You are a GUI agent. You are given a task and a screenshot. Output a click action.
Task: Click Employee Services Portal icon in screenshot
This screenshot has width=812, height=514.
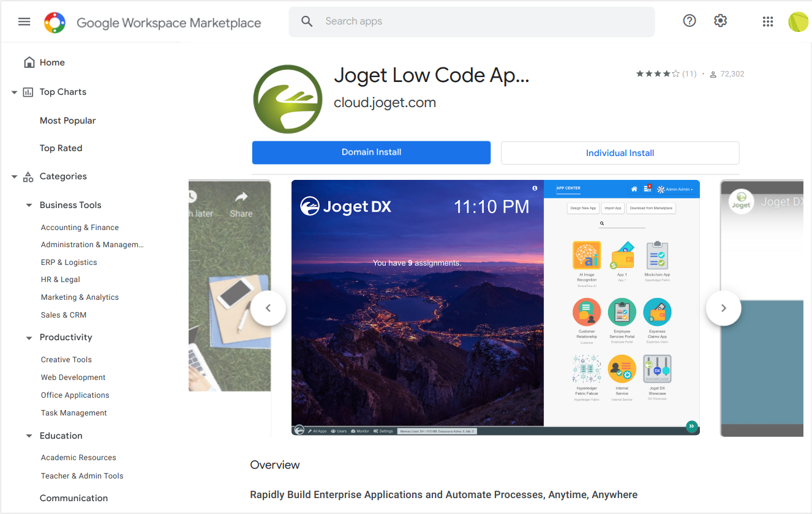click(x=622, y=313)
